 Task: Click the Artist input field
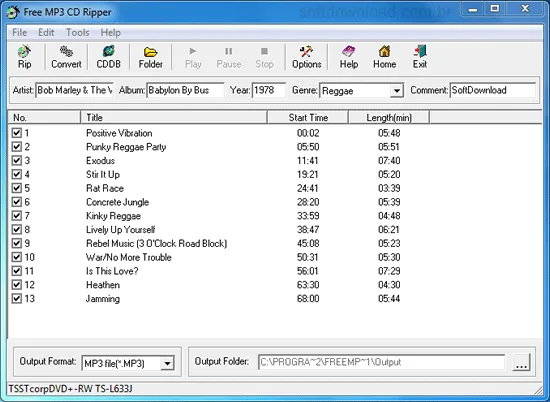click(74, 91)
